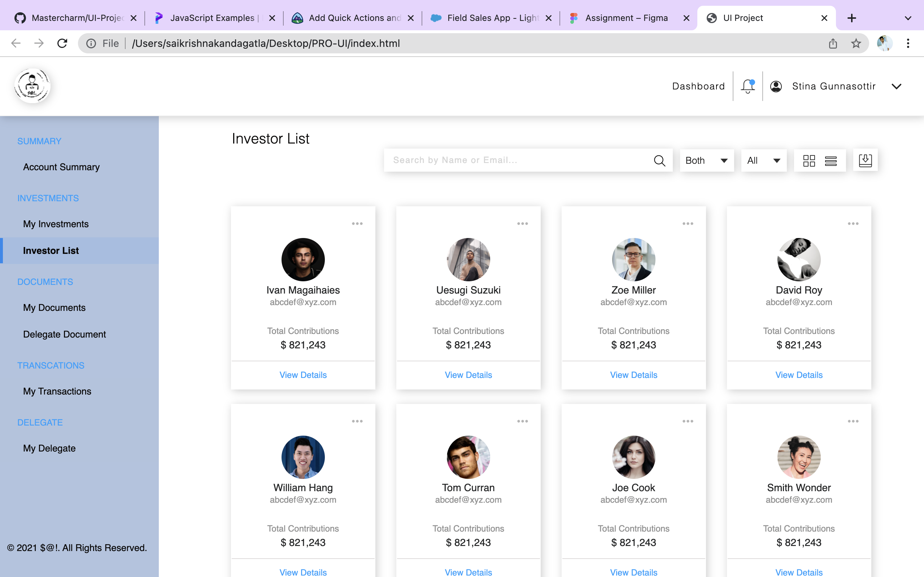Click the download export icon
This screenshot has width=924, height=577.
pyautogui.click(x=865, y=160)
